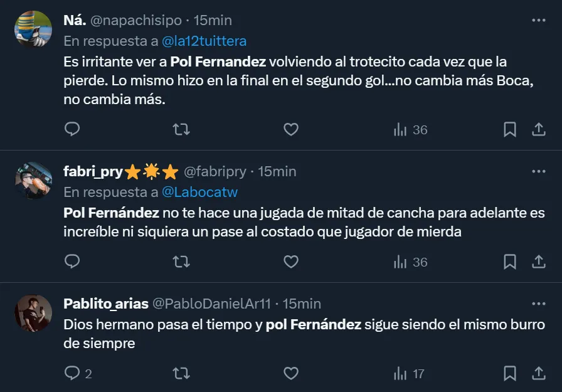This screenshot has height=392, width=562.
Task: Click fabri_pry's avatar image
Action: coord(33,181)
